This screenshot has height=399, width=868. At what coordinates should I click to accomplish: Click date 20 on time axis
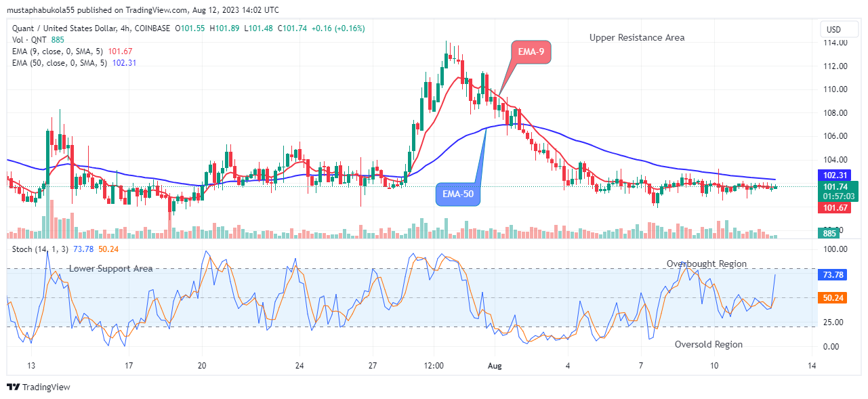(202, 366)
